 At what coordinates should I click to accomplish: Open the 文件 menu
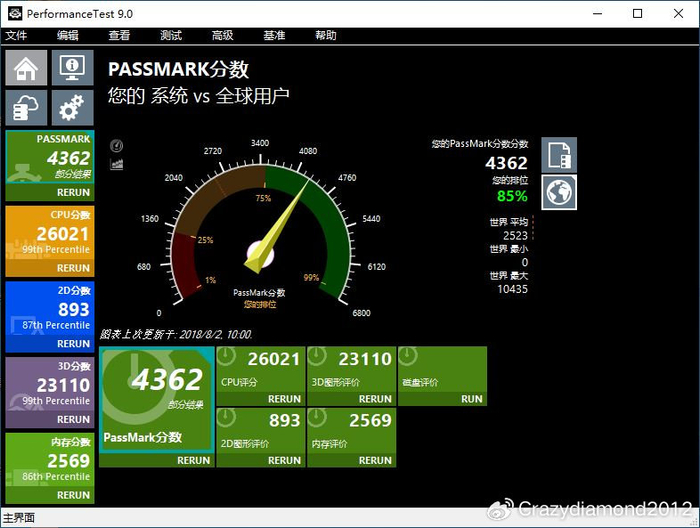click(x=16, y=35)
